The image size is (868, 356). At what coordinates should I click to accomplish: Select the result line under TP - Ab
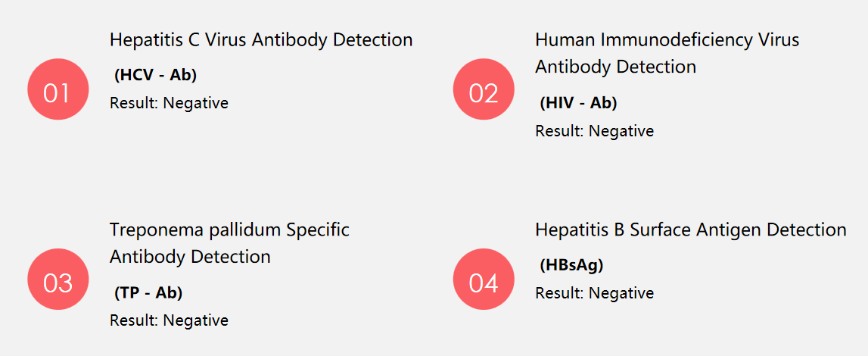[x=169, y=320]
